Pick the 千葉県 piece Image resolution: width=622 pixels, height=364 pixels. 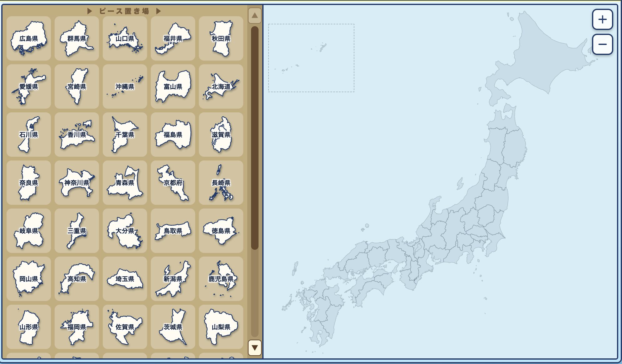[x=125, y=135]
